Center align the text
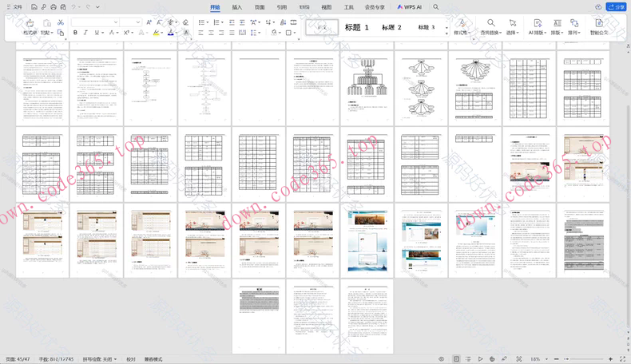 click(x=212, y=33)
